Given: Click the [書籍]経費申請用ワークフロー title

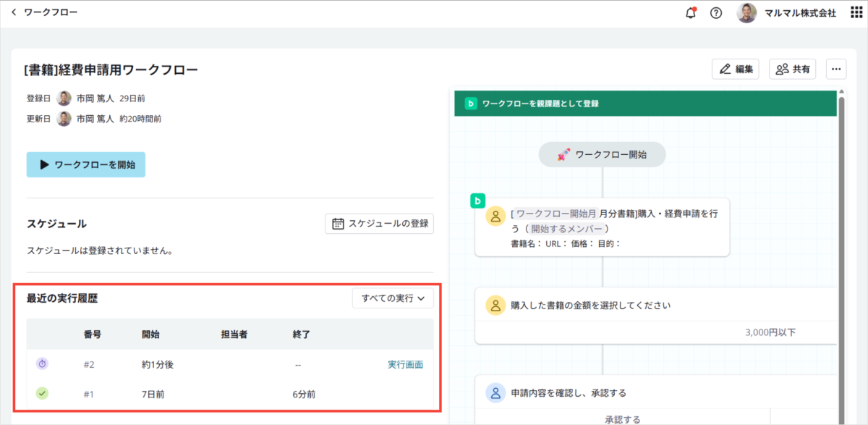Looking at the screenshot, I should [x=111, y=70].
